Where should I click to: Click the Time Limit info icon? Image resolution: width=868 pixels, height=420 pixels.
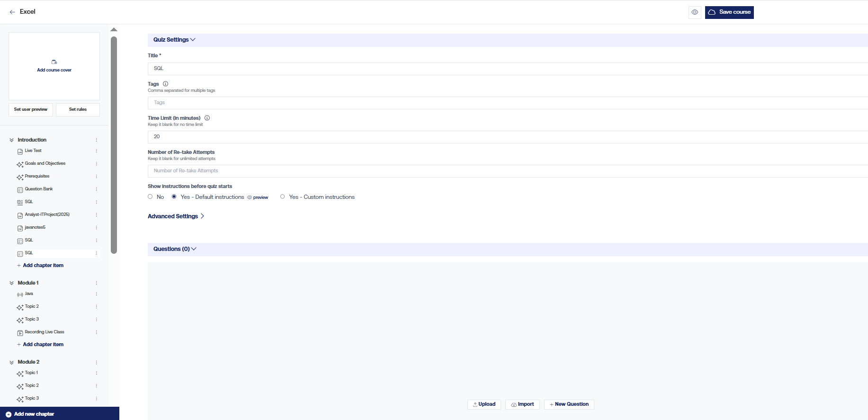pos(207,118)
